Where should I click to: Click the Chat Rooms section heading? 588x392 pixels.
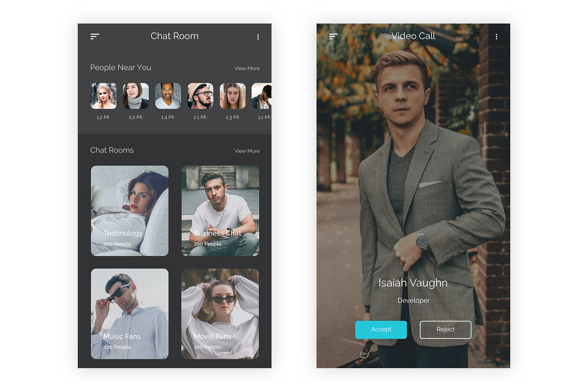(x=112, y=150)
